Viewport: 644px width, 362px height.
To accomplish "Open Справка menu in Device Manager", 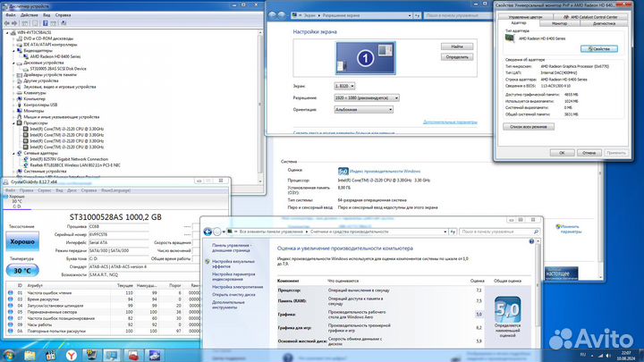I will pos(63,15).
